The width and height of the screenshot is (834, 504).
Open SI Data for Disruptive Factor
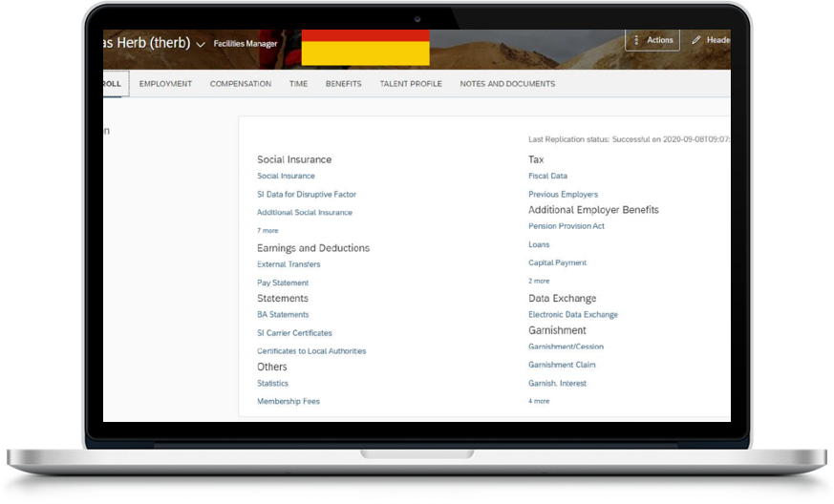(x=307, y=194)
